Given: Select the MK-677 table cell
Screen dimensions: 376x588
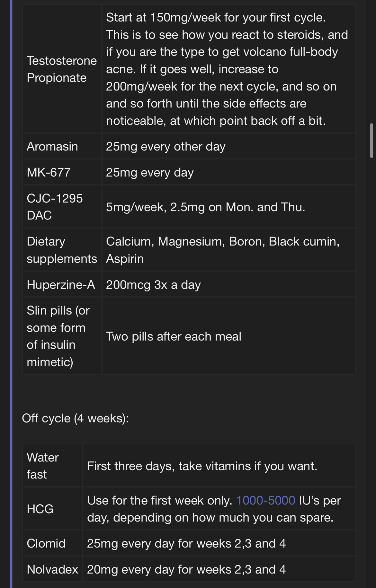Looking at the screenshot, I should click(62, 172).
